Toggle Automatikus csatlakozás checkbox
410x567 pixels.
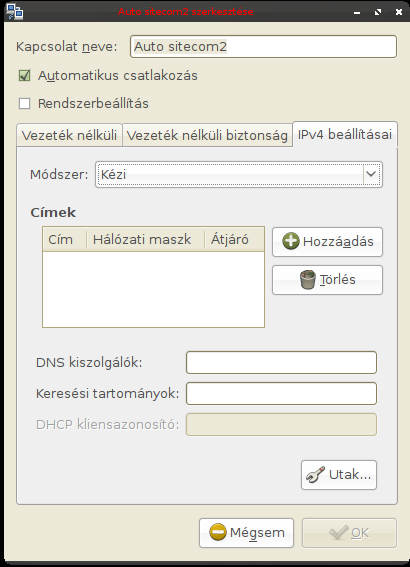pyautogui.click(x=25, y=76)
